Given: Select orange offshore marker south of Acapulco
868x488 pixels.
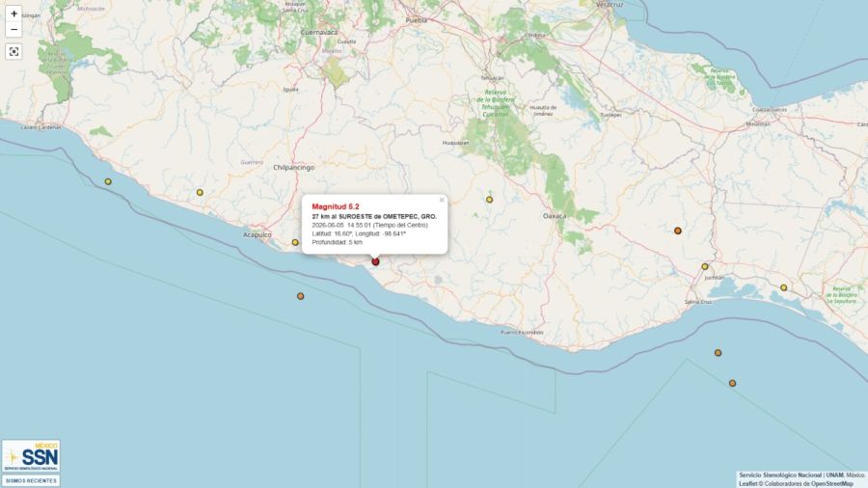Looking at the screenshot, I should pos(301,296).
